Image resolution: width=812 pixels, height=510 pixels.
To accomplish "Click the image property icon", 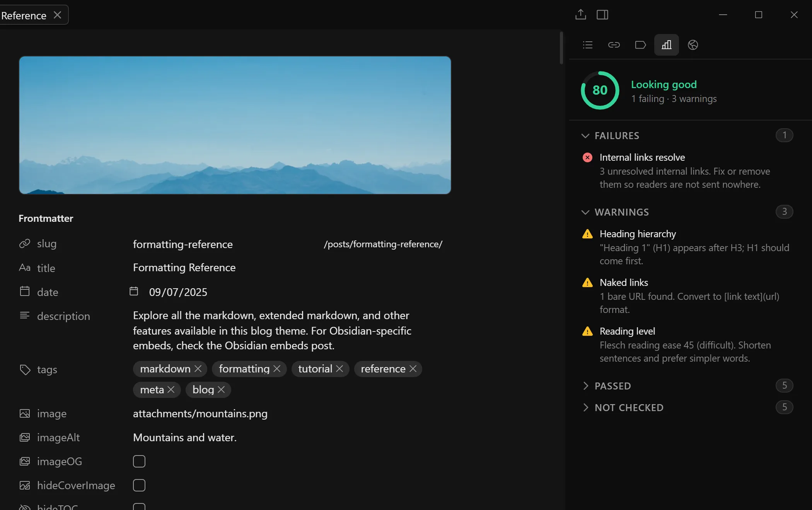I will 25,413.
